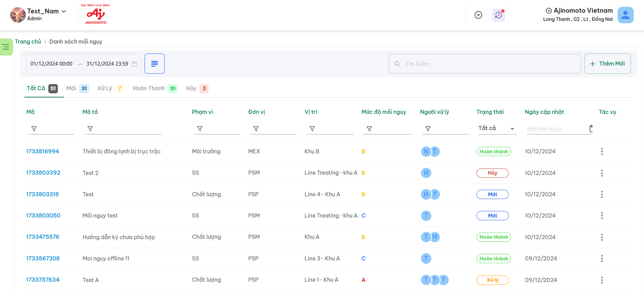Click Hoàn thành status of Thiết bị đông lạnh row
The height and width of the screenshot is (293, 644).
[x=494, y=152]
